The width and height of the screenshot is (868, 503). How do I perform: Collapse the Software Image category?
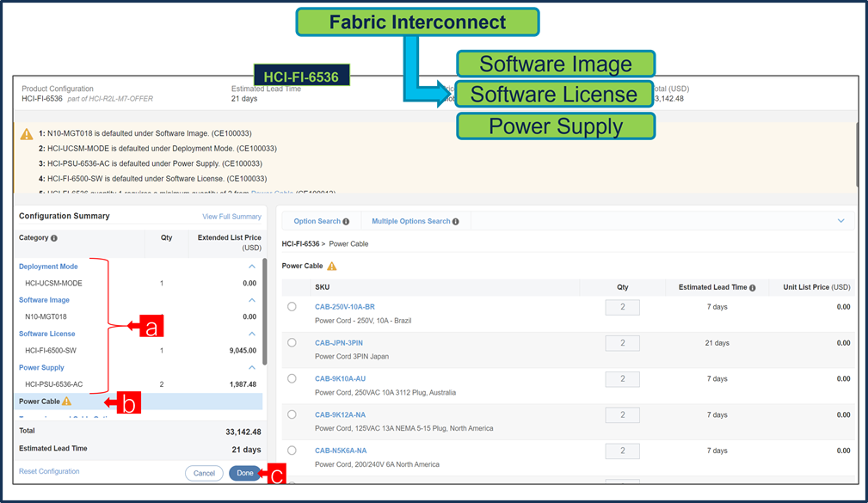coord(252,300)
